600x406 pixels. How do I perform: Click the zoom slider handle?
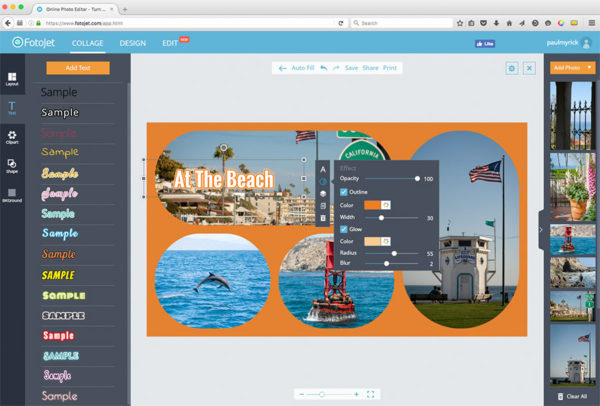coord(322,394)
